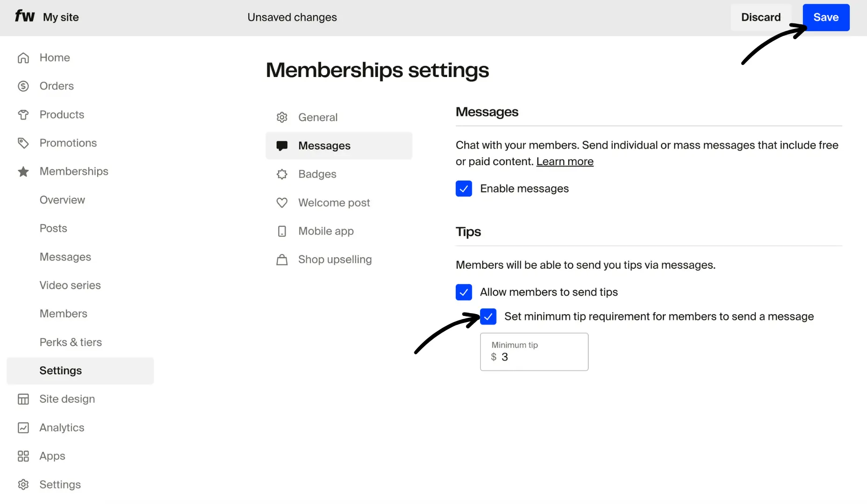
Task: Open Products via the shirt icon
Action: 23,114
